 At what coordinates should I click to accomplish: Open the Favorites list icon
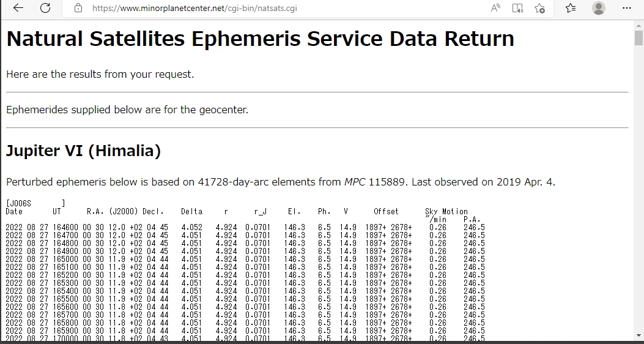tap(571, 8)
